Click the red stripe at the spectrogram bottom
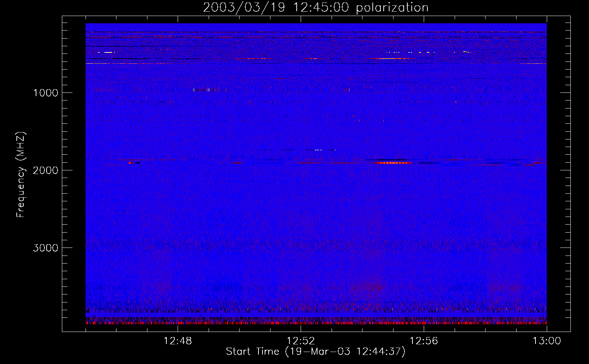 point(316,323)
